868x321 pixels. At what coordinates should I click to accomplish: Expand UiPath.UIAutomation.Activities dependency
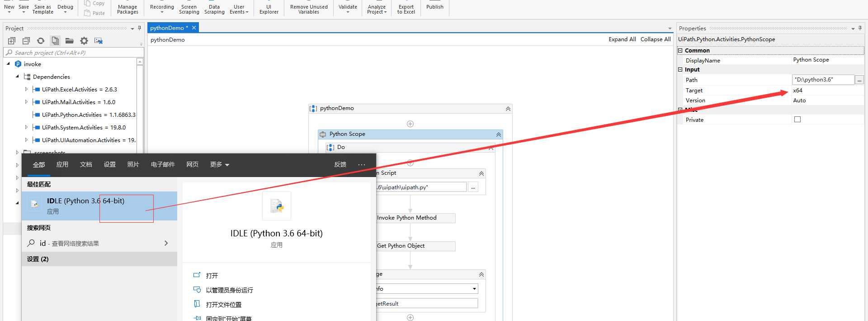click(x=26, y=140)
